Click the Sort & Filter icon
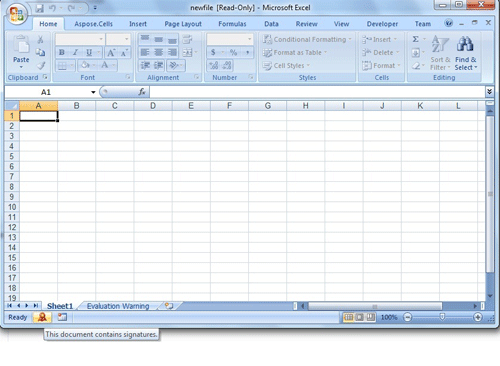Screen dimensions: 500x366 click(440, 44)
